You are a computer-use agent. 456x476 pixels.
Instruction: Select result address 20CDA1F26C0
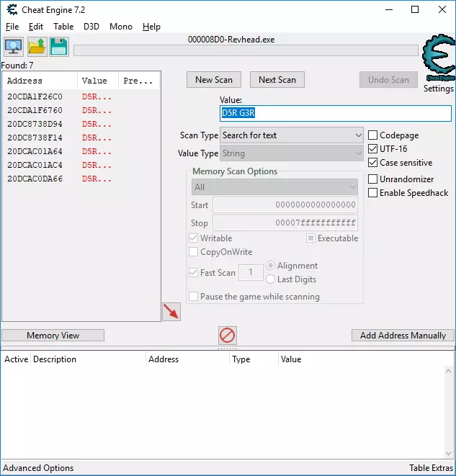35,96
